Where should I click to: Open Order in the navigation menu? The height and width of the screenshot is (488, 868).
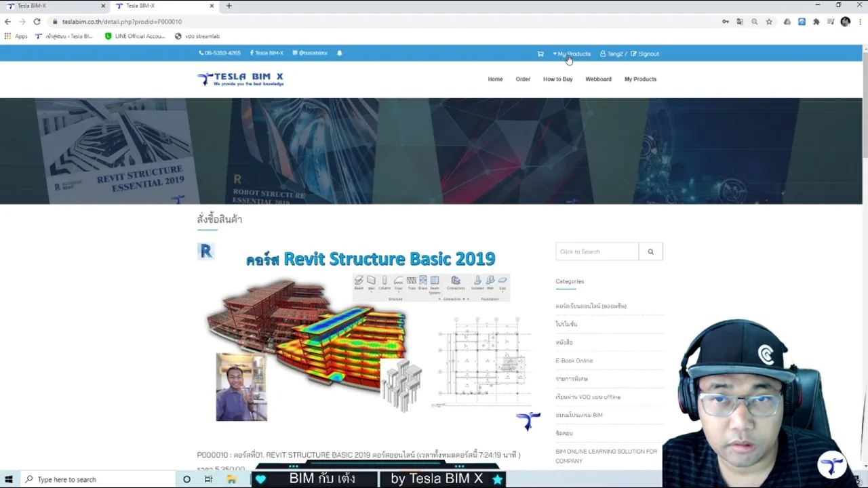(523, 79)
